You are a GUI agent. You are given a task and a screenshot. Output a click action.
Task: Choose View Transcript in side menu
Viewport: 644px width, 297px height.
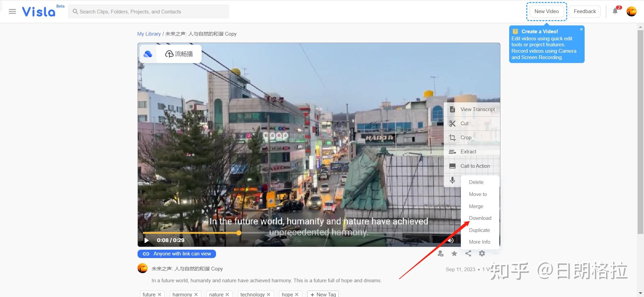pyautogui.click(x=472, y=109)
